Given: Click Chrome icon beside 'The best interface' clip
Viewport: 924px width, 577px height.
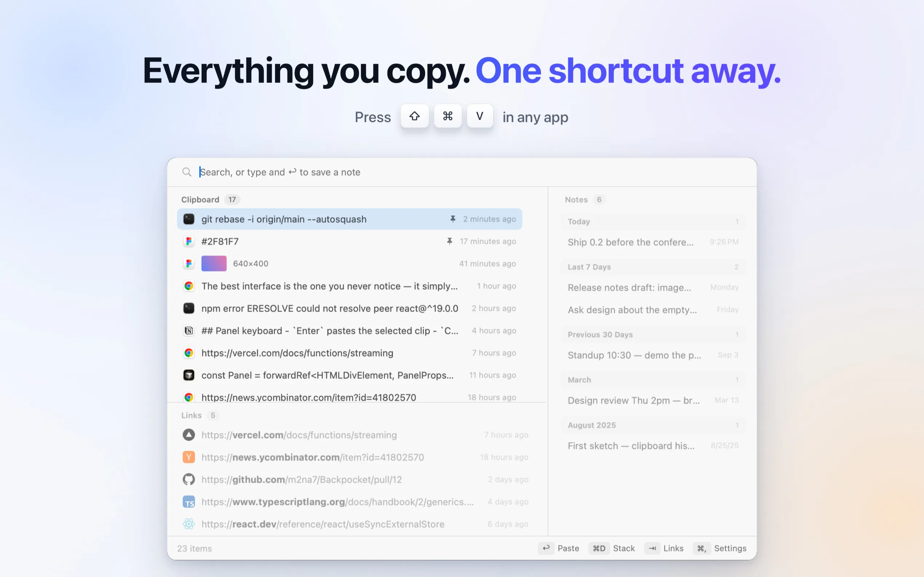Looking at the screenshot, I should pyautogui.click(x=188, y=286).
